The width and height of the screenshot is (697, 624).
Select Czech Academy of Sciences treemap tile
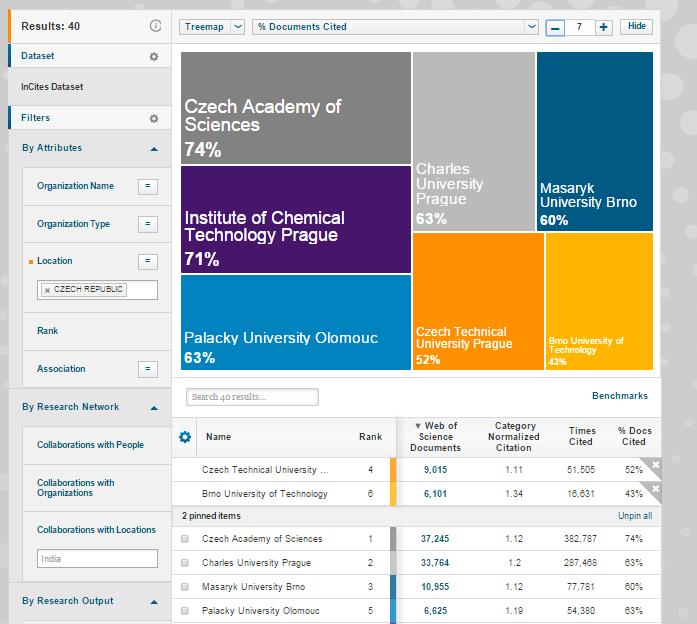(296, 108)
